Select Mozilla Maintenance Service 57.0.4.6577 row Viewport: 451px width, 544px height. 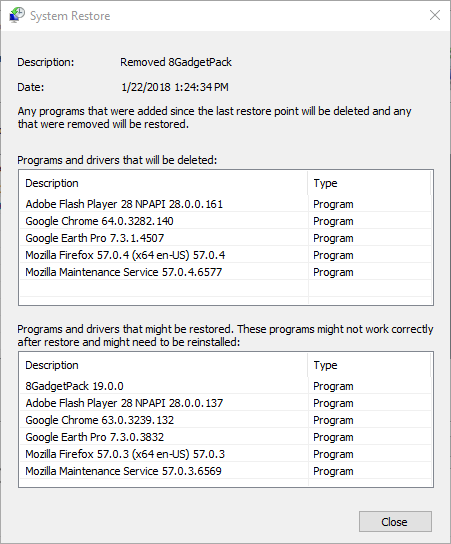click(x=226, y=272)
